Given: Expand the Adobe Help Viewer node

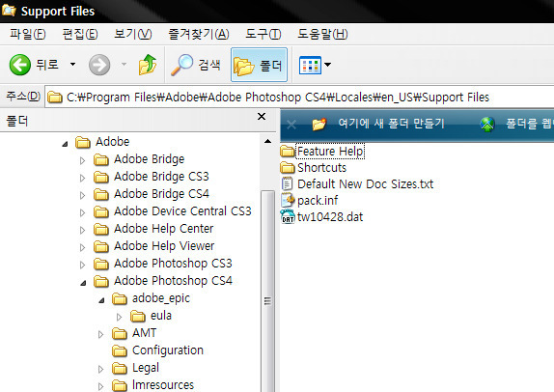Looking at the screenshot, I should point(82,247).
